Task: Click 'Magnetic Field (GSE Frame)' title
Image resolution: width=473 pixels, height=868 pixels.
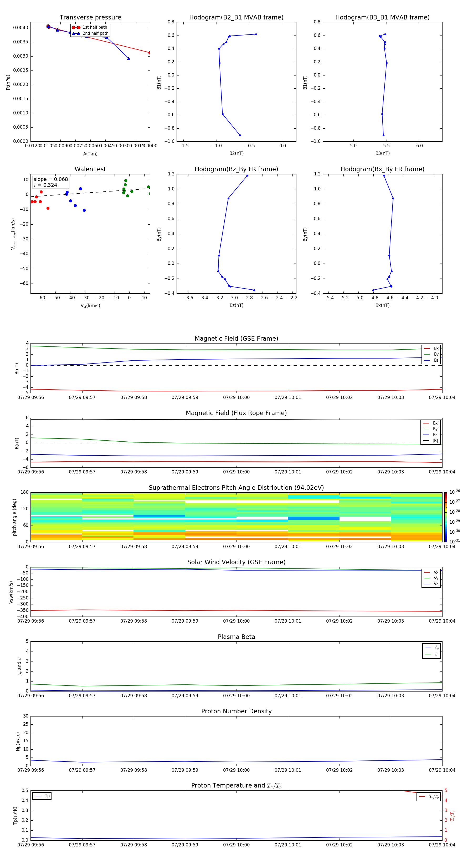Action: click(x=236, y=339)
